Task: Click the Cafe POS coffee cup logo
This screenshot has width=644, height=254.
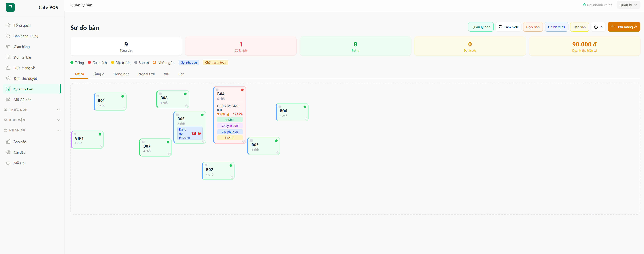Action: click(10, 7)
